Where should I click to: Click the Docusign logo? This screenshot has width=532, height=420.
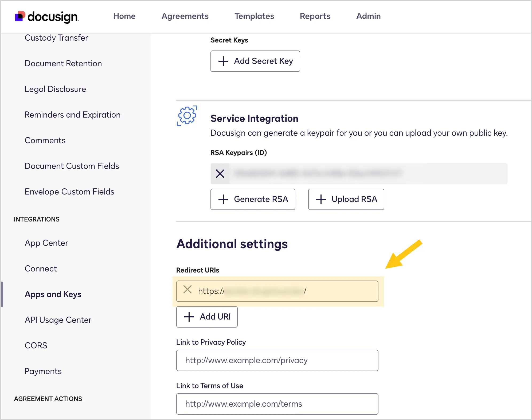(47, 17)
